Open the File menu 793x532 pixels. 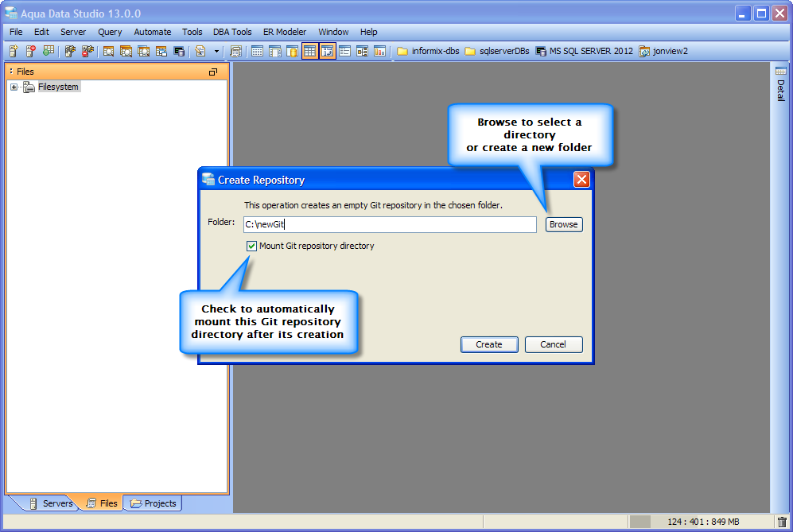coord(16,32)
